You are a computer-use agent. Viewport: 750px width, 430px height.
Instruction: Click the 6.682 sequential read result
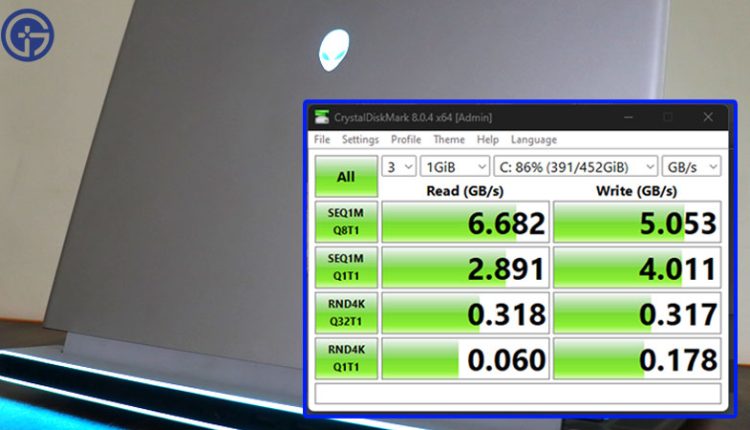tap(465, 222)
